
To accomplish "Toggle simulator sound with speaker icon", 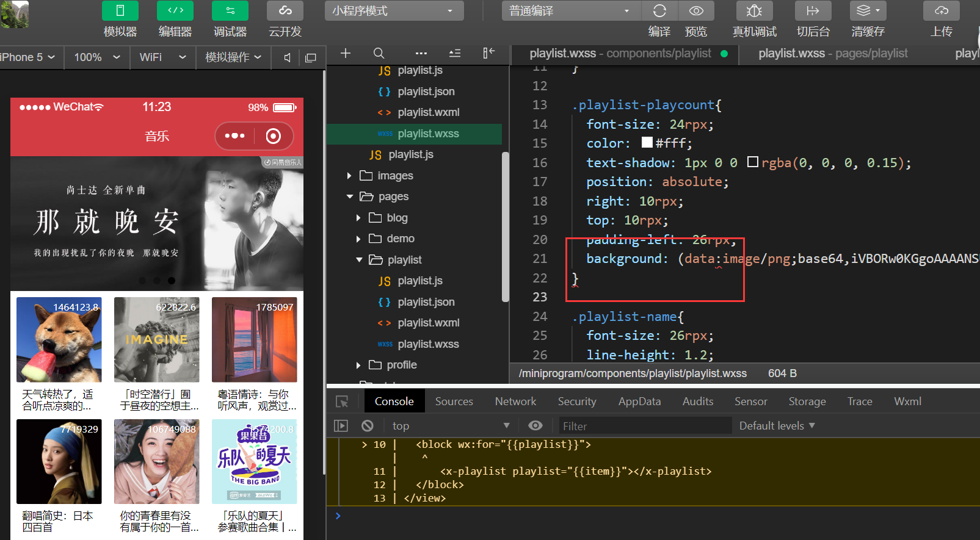I will point(287,57).
